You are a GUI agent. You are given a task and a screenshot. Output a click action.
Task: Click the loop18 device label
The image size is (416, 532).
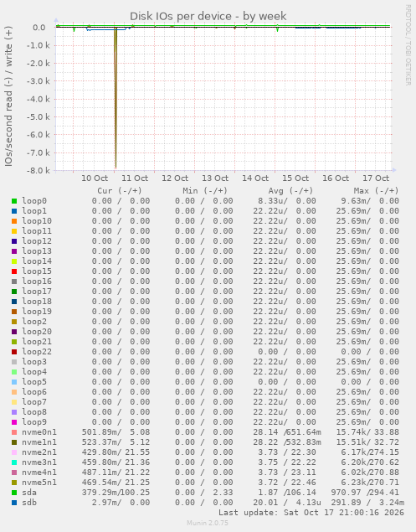37,302
